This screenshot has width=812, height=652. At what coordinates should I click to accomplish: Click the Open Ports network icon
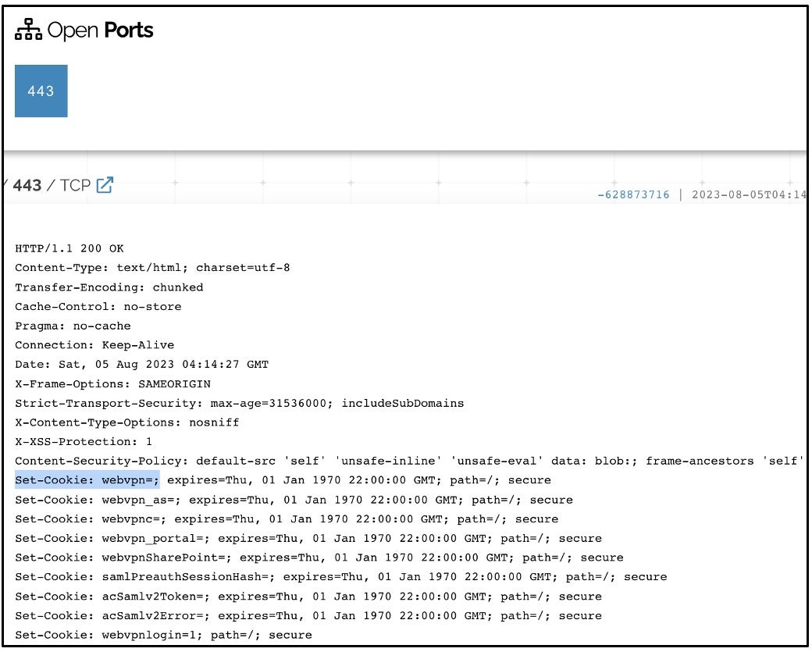(x=29, y=31)
